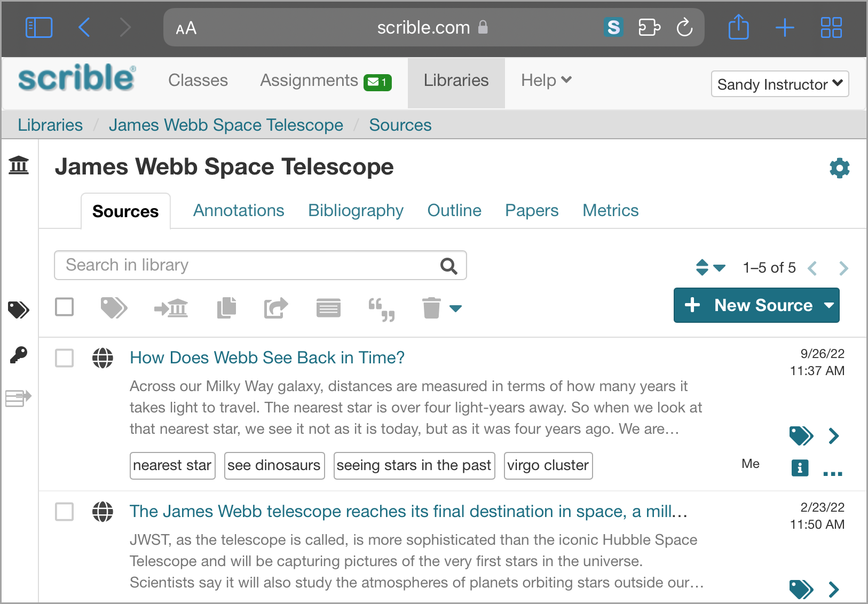
Task: Click the Scrible extension icon in address bar
Action: (614, 27)
